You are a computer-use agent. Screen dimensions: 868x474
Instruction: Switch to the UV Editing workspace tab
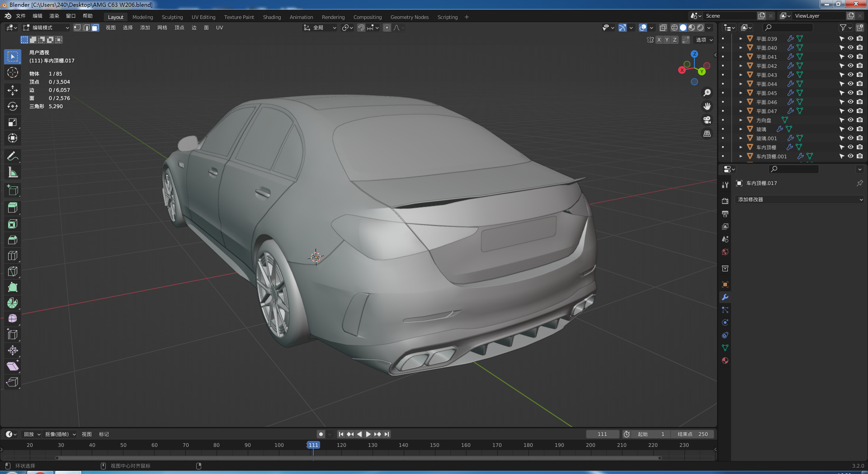203,17
